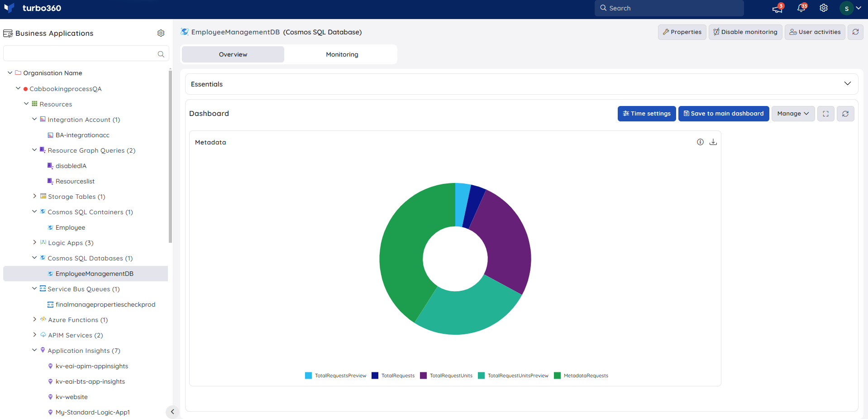Open the Manage dropdown
The width and height of the screenshot is (868, 419).
[x=793, y=114]
